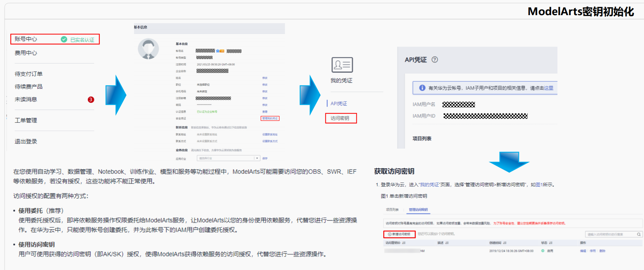
Task: Choose 退出登录 to log out
Action: click(26, 142)
